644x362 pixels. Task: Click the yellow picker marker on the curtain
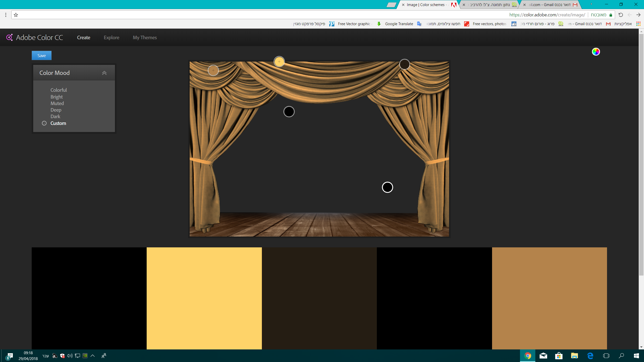(279, 62)
